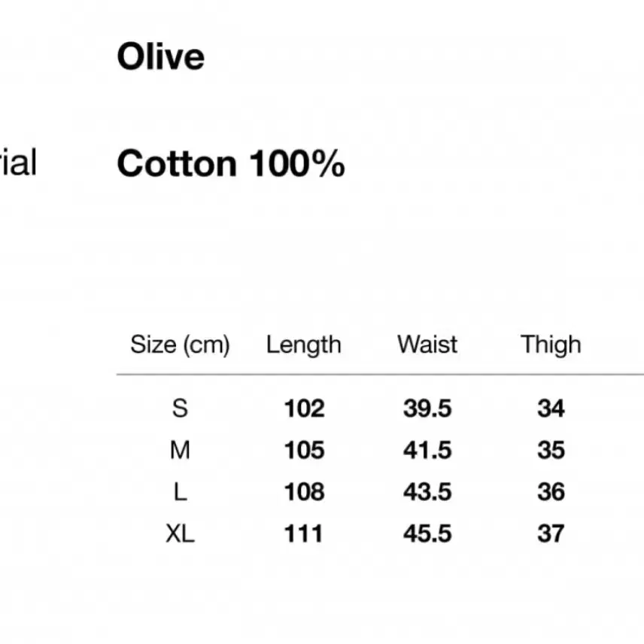Click the 45.5 waist value
The width and height of the screenshot is (644, 644).
427,533
